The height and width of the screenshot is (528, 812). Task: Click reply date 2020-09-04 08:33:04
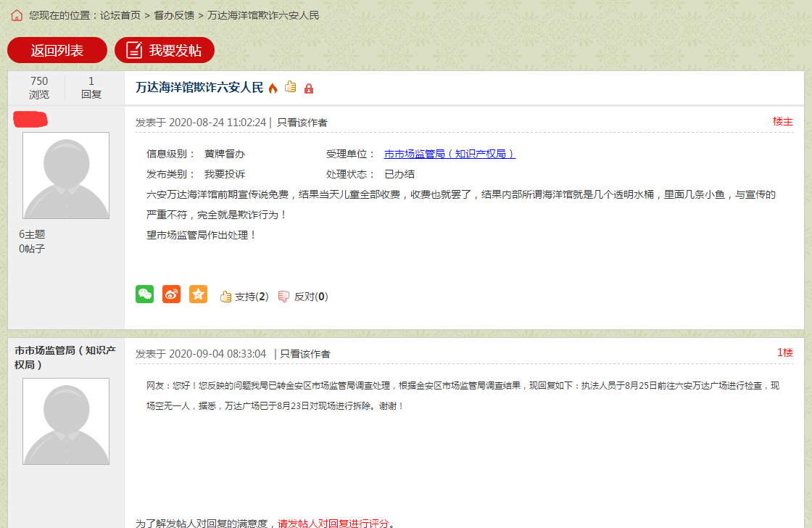[217, 354]
